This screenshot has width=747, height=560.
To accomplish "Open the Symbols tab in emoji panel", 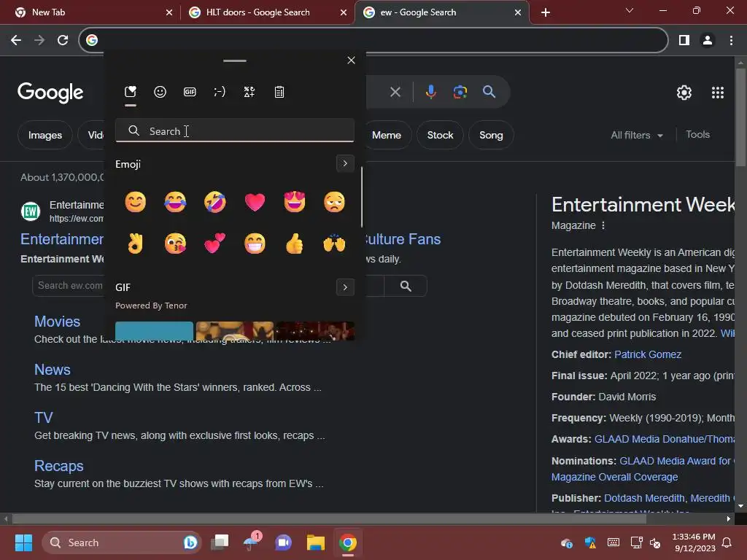I will [x=249, y=91].
